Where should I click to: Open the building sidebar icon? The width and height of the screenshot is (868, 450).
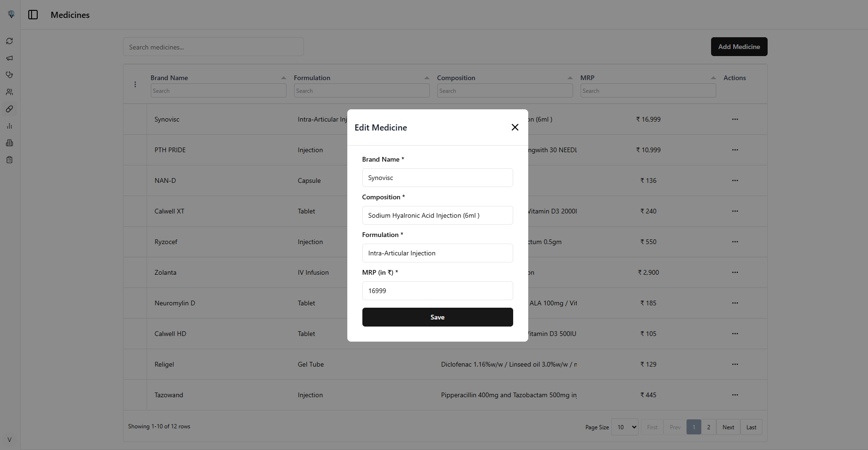click(9, 143)
